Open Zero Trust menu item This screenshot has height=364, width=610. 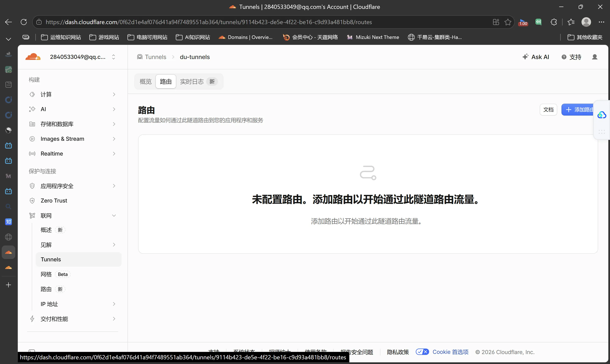pyautogui.click(x=72, y=201)
